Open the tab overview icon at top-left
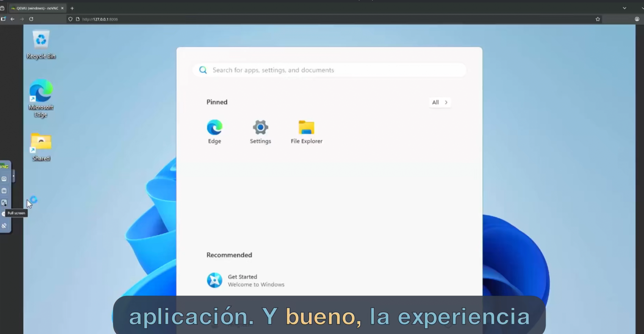The width and height of the screenshot is (644, 334). (2, 8)
